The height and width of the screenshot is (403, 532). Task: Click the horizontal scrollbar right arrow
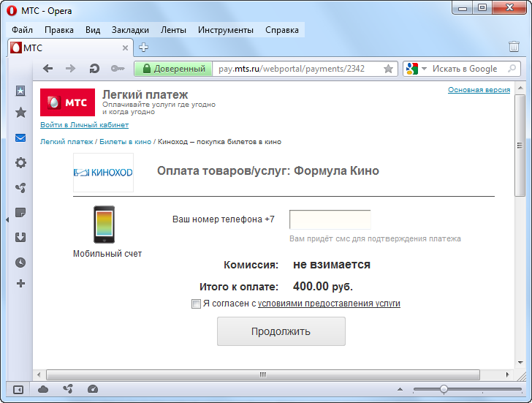coord(508,374)
